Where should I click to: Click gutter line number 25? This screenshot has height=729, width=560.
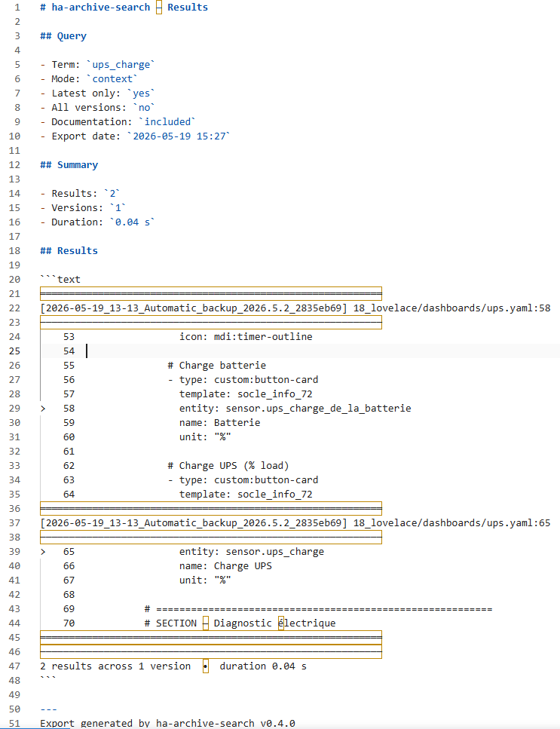pyautogui.click(x=14, y=351)
